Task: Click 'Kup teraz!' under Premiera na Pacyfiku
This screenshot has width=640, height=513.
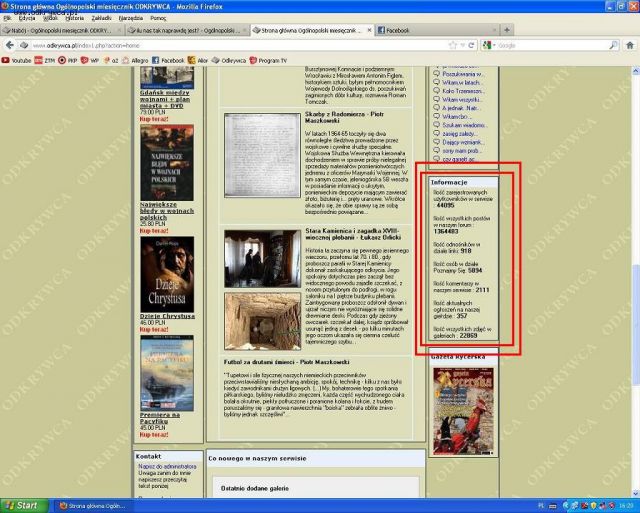Action: click(154, 435)
